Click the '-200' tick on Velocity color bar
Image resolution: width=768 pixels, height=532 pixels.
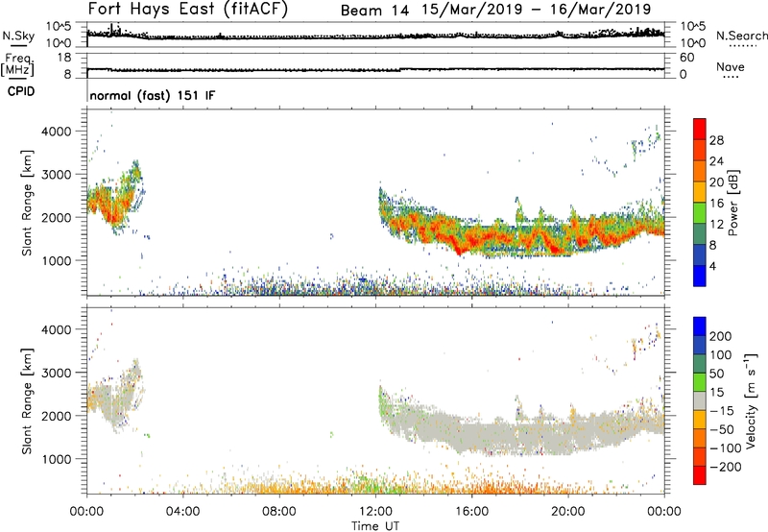726,467
